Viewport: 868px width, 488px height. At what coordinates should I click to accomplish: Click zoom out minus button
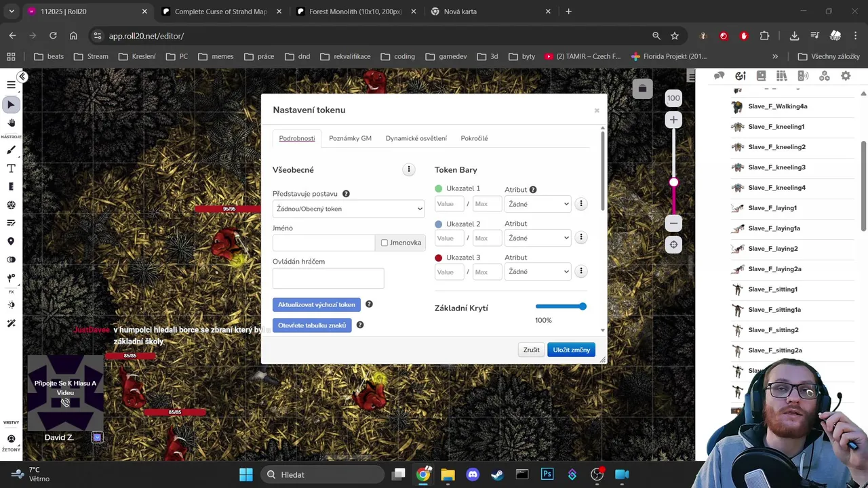tap(673, 223)
